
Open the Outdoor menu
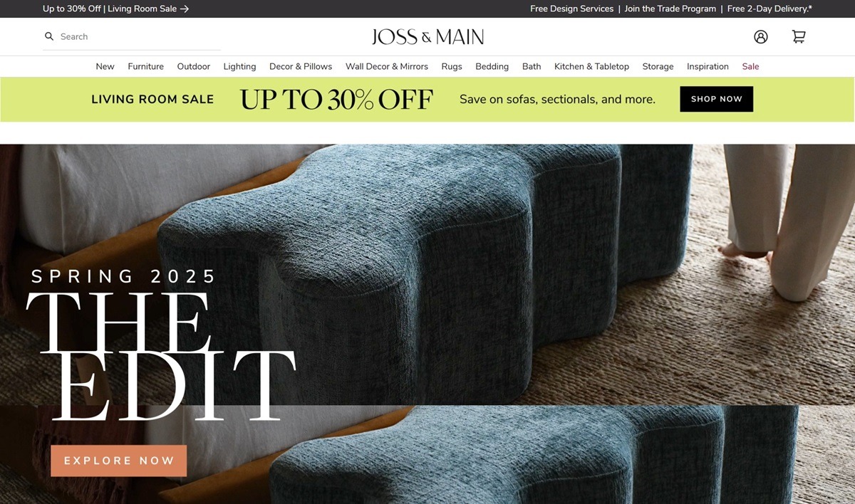tap(194, 66)
